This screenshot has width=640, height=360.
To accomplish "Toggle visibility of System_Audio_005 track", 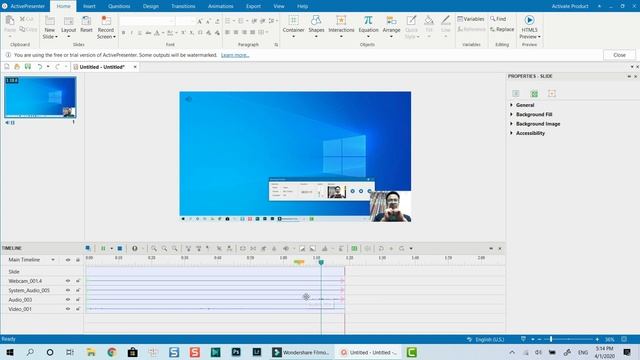I will tap(68, 290).
